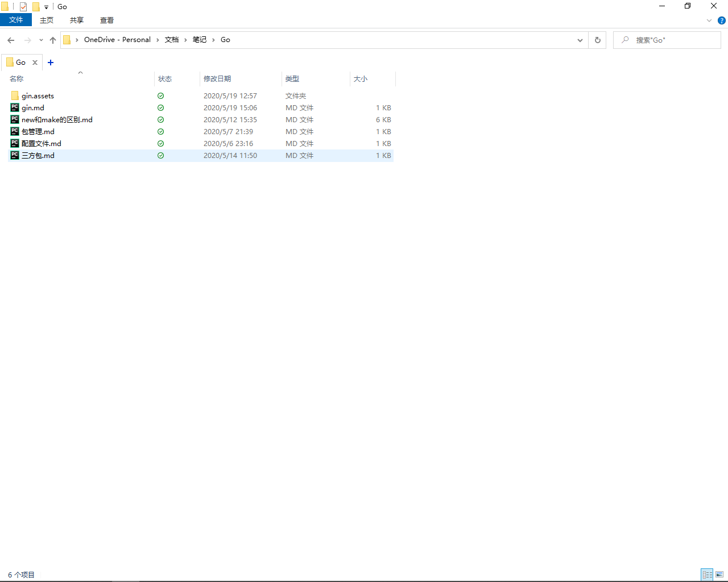The image size is (728, 582).
Task: Click the gin.assets folder name
Action: click(38, 96)
